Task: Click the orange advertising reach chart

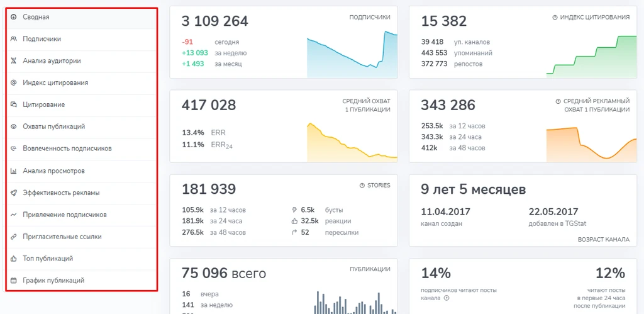Action: tap(592, 144)
